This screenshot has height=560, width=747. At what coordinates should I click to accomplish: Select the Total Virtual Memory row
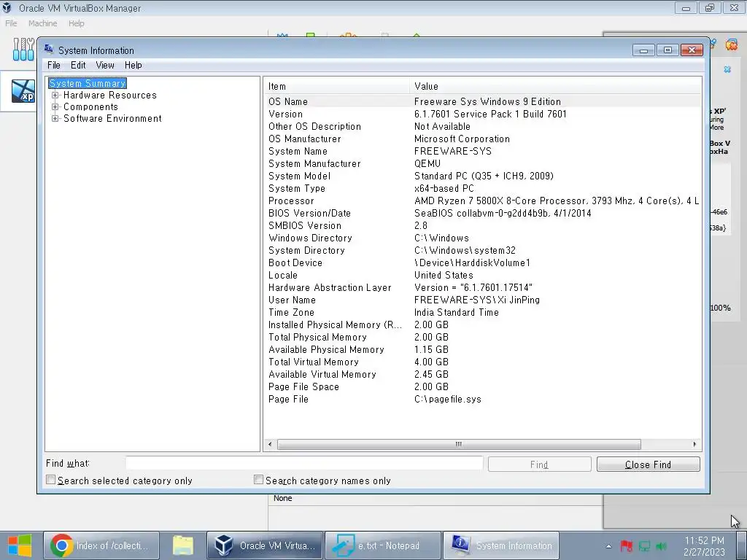pos(482,362)
